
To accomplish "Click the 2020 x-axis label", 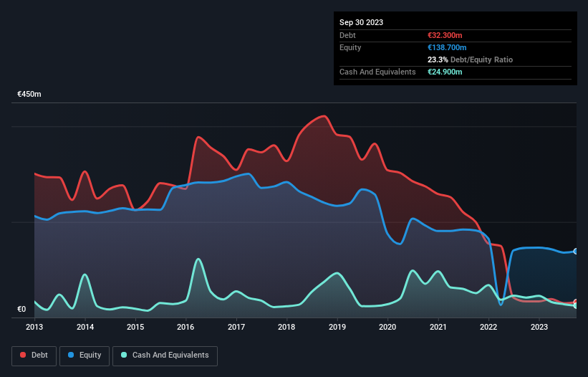I will (x=387, y=327).
